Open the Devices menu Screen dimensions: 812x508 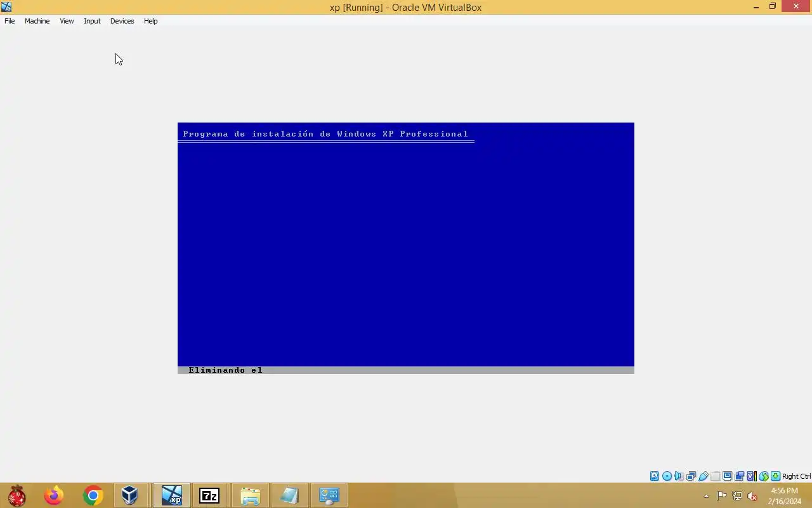(x=122, y=21)
